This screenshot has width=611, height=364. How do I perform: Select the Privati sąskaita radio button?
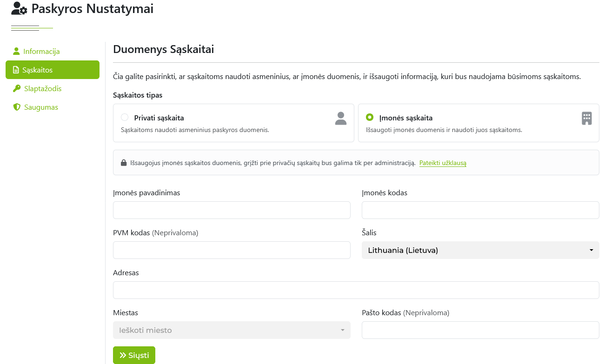[x=125, y=117]
